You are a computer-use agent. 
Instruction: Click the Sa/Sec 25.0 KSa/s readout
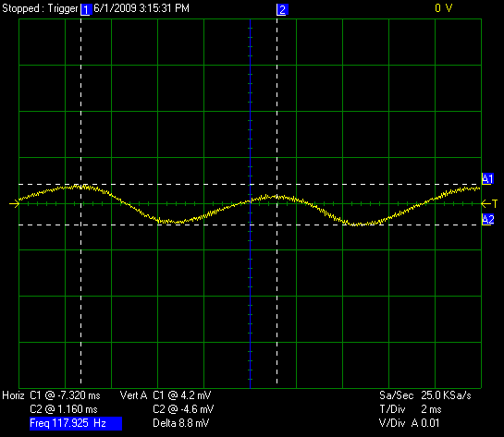tap(425, 395)
